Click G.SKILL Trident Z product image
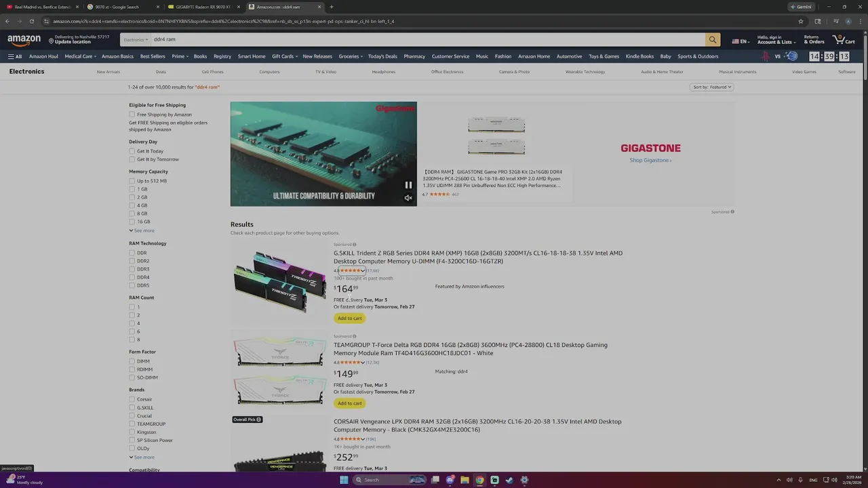 click(279, 282)
